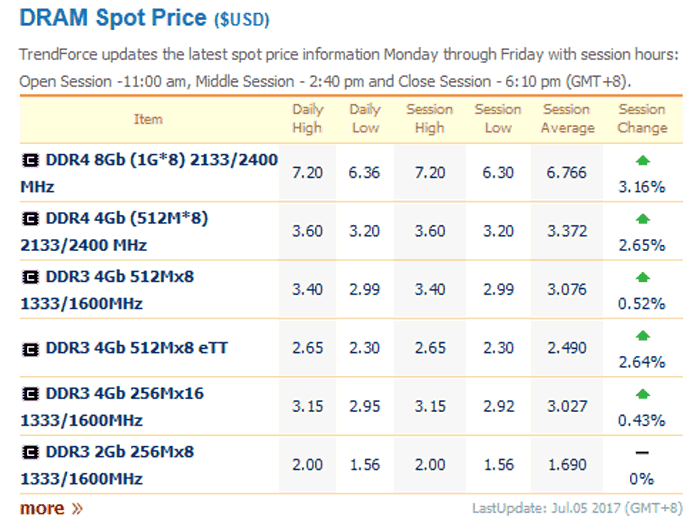Click the dash icon above 0% change
The height and width of the screenshot is (530, 700).
642,453
